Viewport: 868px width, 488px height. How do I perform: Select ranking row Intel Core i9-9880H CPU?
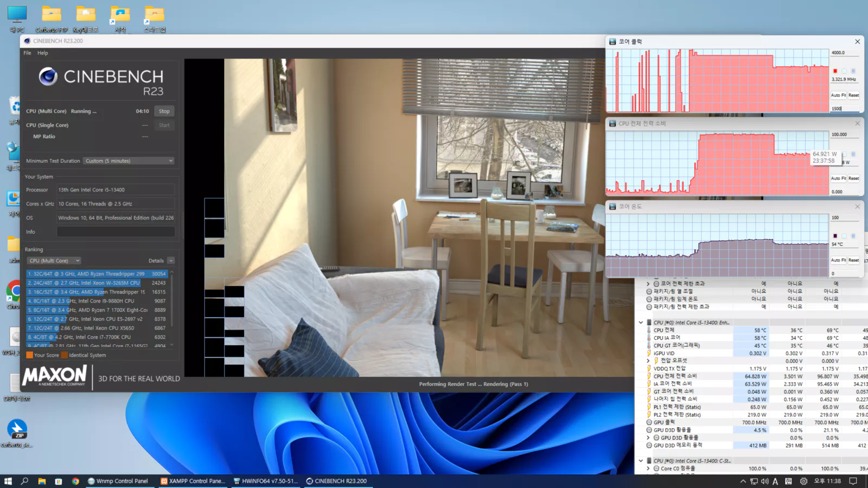97,301
